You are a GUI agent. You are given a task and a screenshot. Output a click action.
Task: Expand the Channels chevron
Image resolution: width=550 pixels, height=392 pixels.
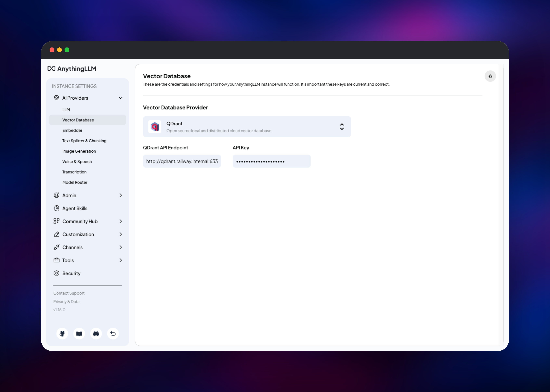click(121, 247)
